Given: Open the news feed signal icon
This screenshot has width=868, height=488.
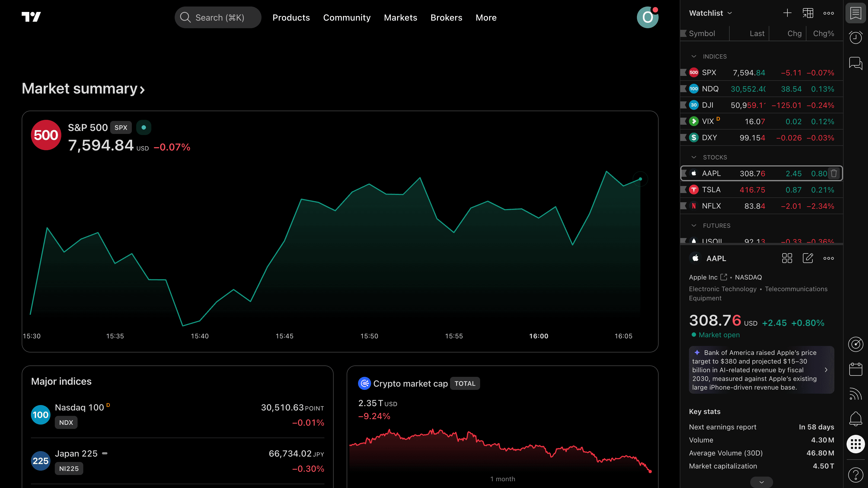Looking at the screenshot, I should (x=856, y=394).
